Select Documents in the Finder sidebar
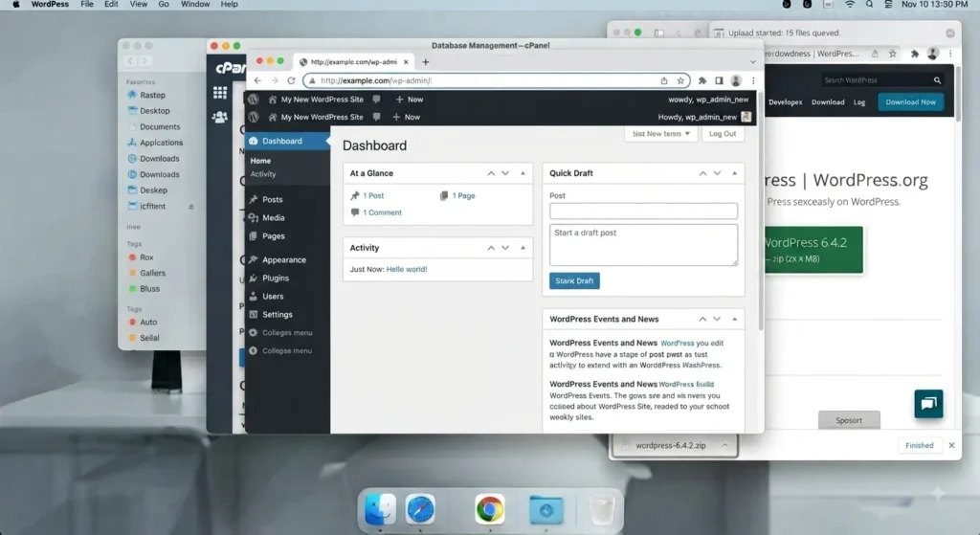The image size is (980, 535). point(160,127)
